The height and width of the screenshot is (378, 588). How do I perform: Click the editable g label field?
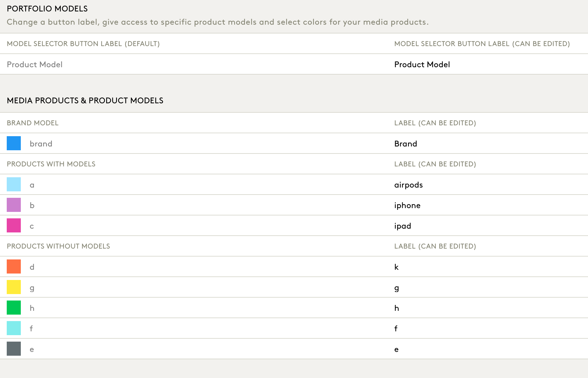(x=397, y=288)
